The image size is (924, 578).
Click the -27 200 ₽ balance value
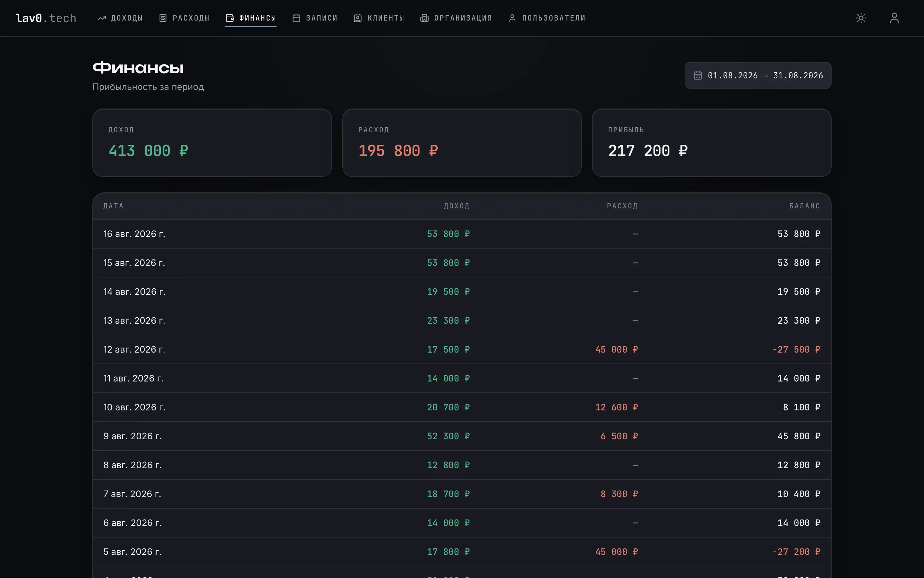pyautogui.click(x=797, y=552)
